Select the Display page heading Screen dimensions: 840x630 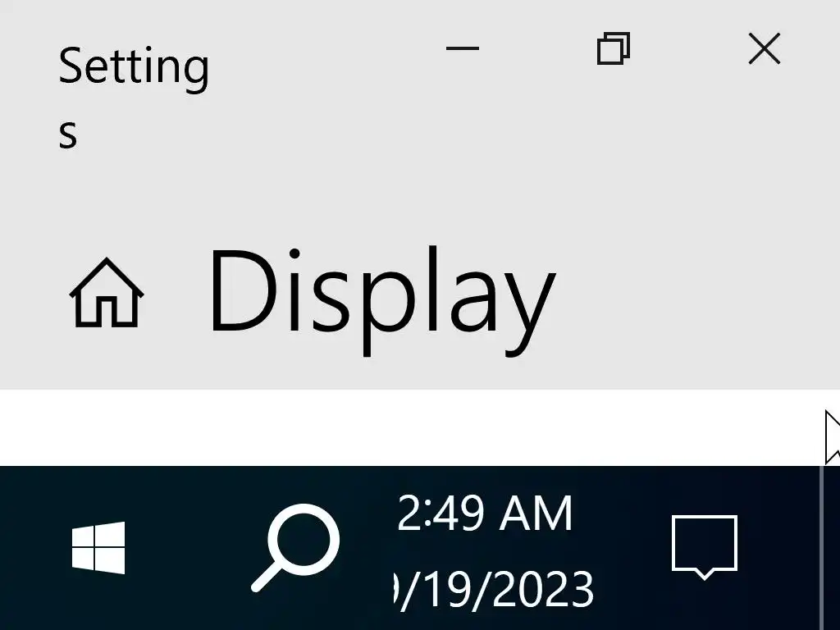point(382,300)
